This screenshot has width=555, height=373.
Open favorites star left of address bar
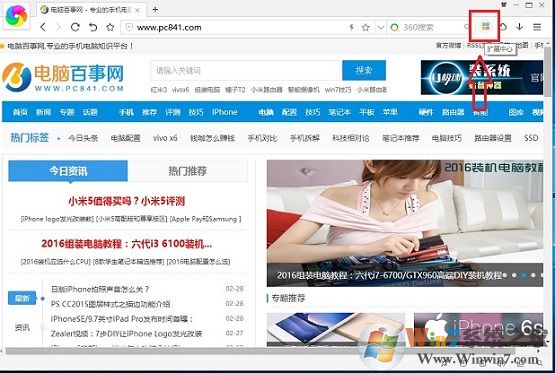(110, 27)
